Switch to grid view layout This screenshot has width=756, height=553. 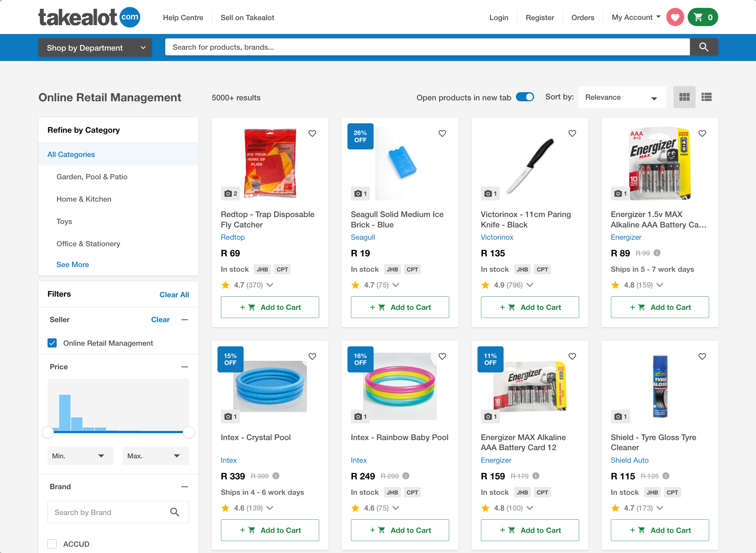[684, 97]
